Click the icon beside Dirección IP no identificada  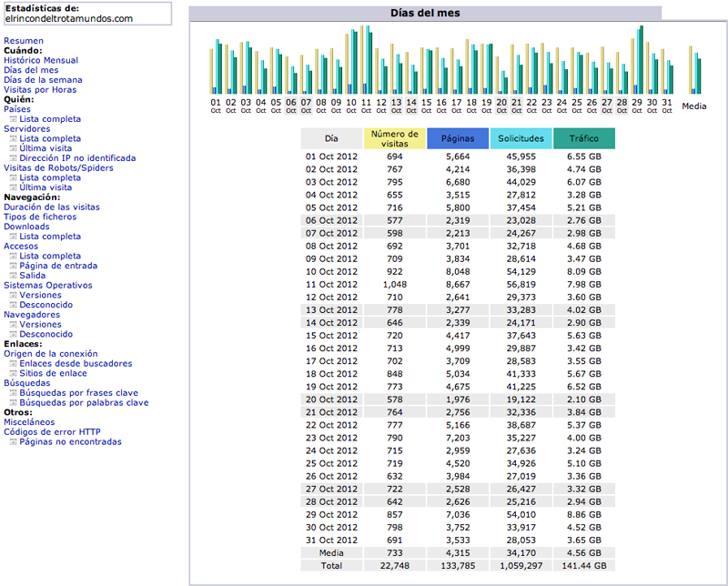click(14, 158)
